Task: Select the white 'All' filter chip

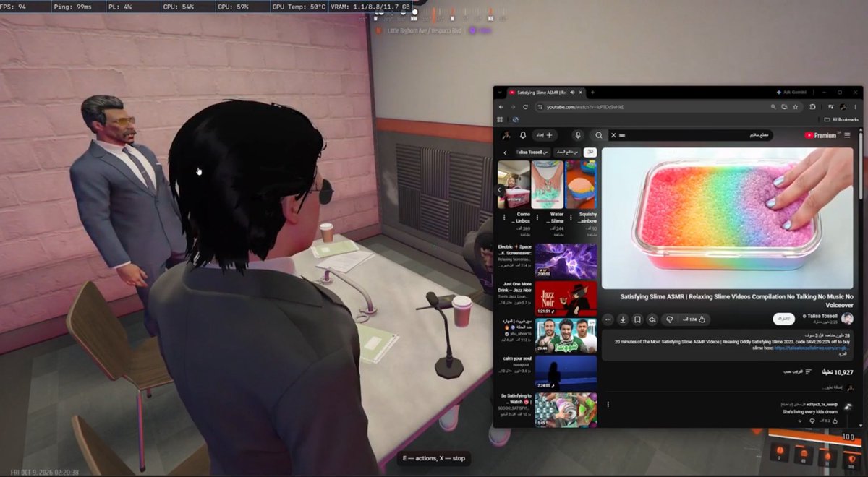Action: pos(590,152)
